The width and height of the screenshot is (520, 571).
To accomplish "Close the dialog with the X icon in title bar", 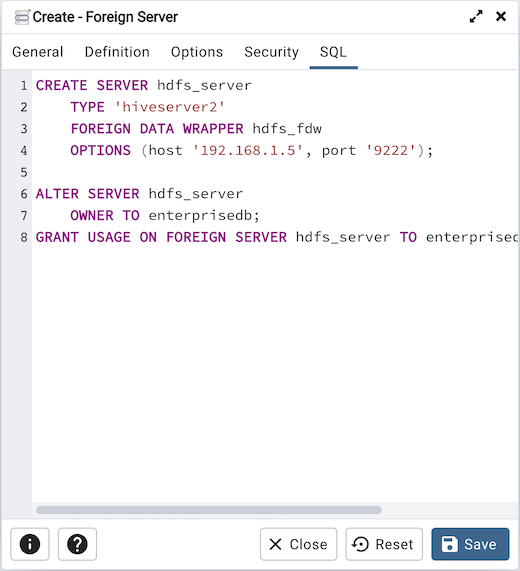I will pyautogui.click(x=501, y=16).
